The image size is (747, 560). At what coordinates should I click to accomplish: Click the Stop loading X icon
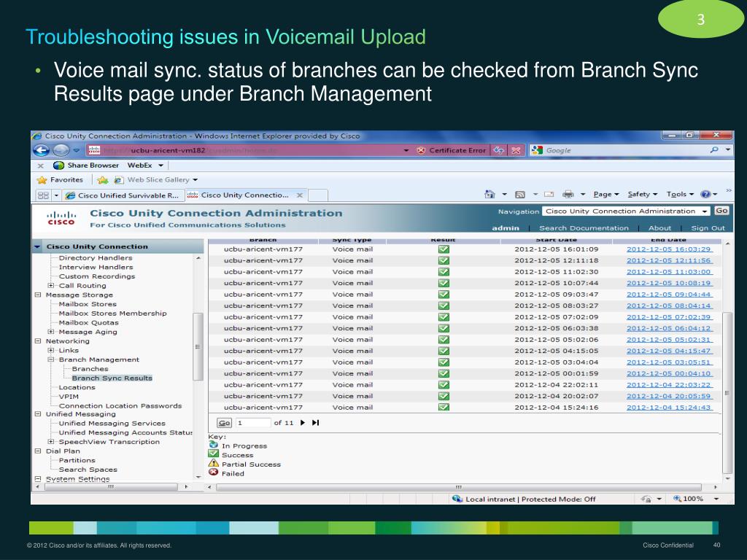pyautogui.click(x=516, y=150)
